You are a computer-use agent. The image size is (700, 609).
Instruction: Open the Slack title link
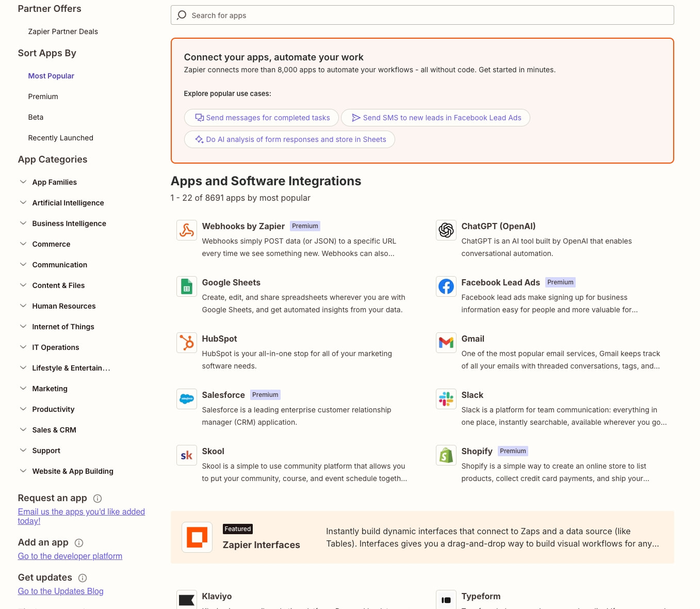pyautogui.click(x=472, y=395)
